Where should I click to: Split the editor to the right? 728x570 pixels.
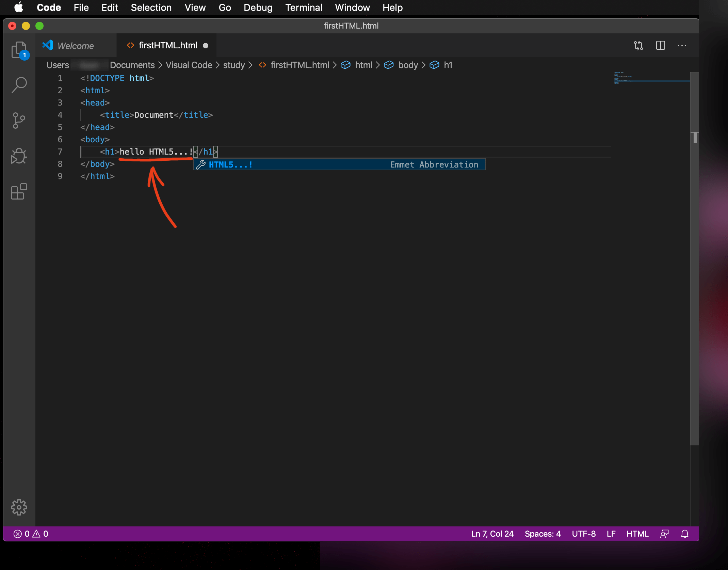[660, 46]
